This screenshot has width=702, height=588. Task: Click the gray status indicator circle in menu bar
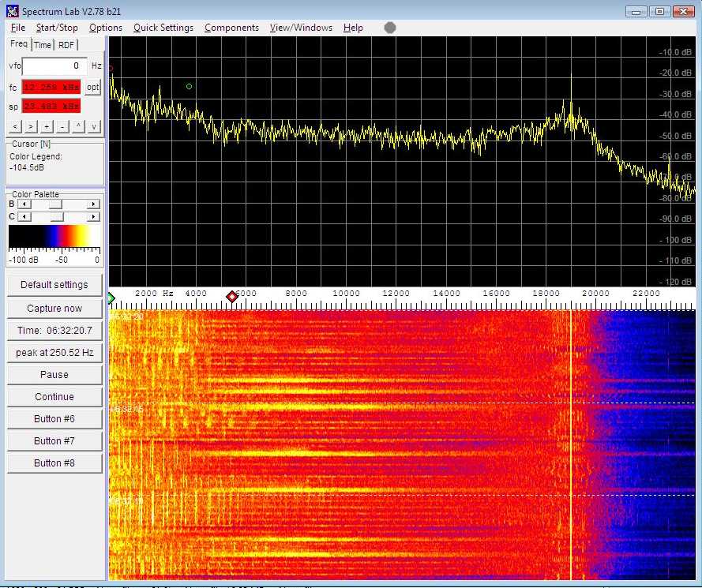click(390, 28)
